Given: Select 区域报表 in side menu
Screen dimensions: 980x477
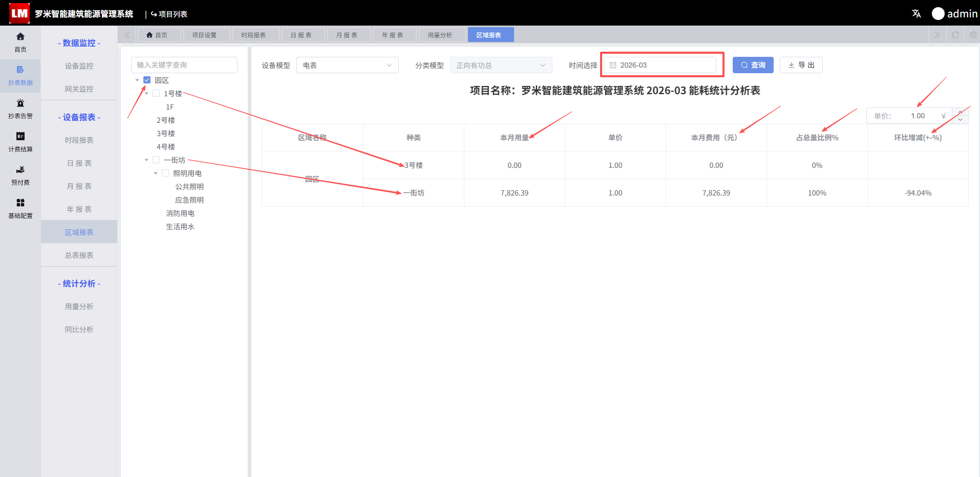Looking at the screenshot, I should [x=79, y=232].
